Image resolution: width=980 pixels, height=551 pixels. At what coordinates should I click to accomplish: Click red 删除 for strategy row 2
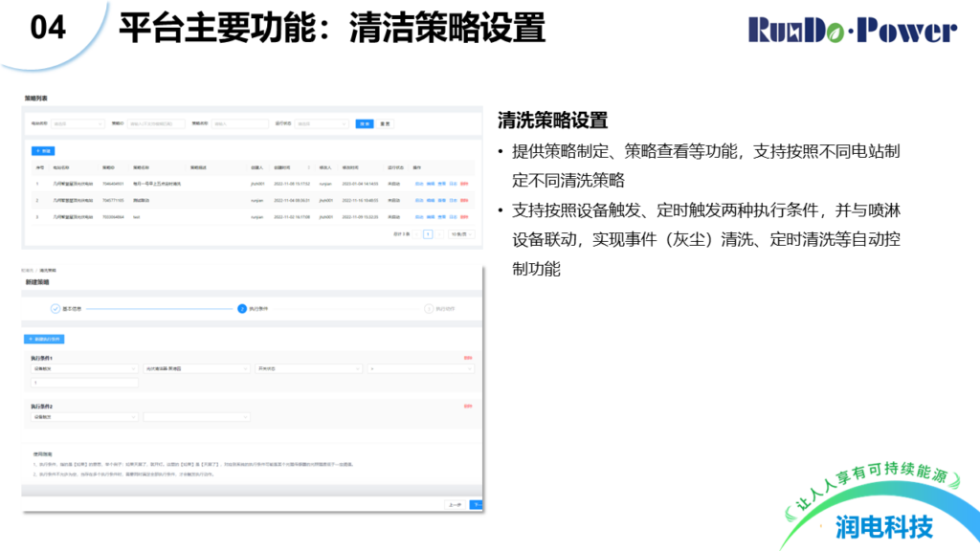click(x=464, y=201)
